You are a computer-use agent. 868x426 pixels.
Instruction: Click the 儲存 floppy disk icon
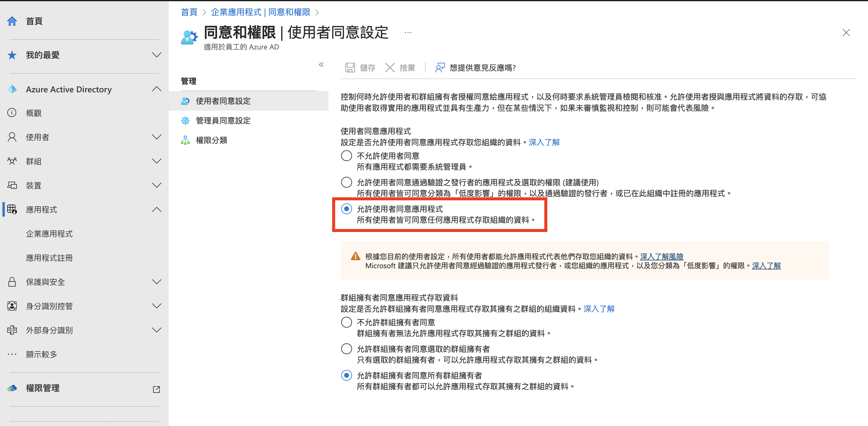point(350,68)
